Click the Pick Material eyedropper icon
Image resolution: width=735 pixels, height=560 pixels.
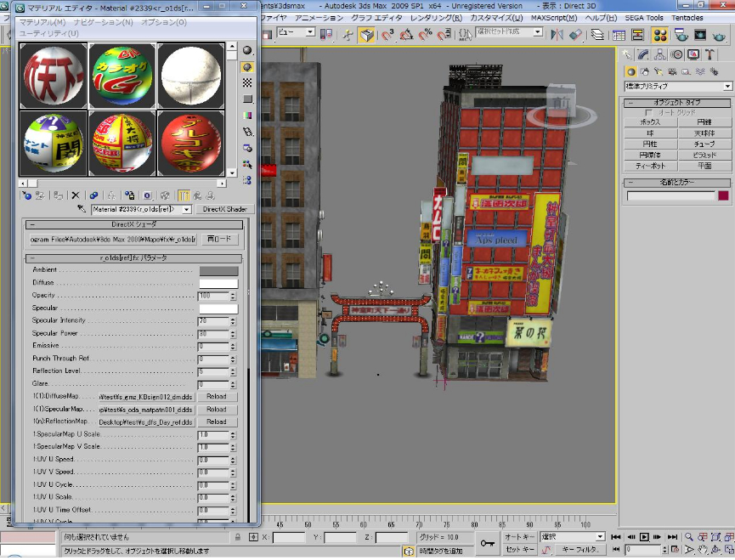pos(82,209)
